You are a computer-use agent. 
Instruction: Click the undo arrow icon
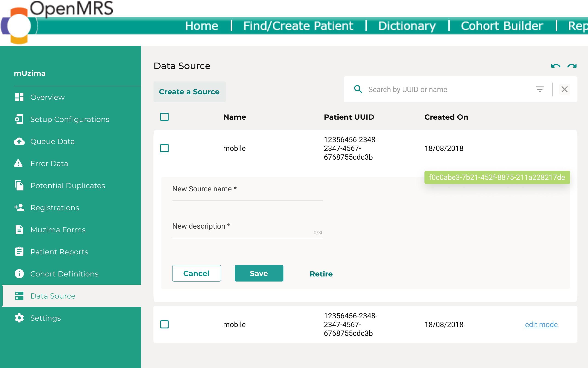pos(556,66)
